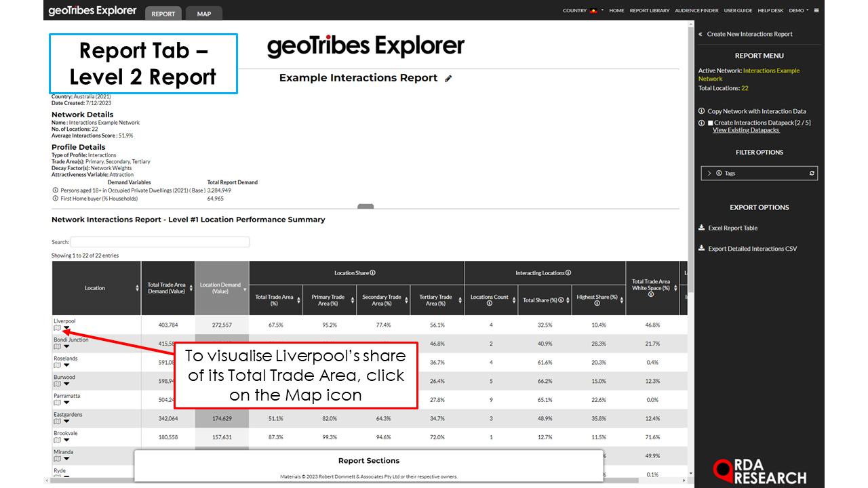Open the DEMO user dropdown
Image resolution: width=868 pixels, height=488 pixels.
click(x=799, y=11)
